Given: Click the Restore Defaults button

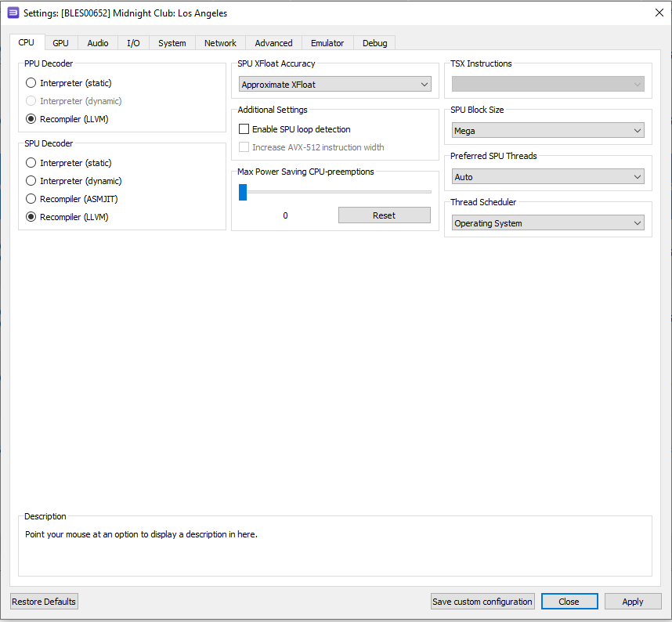Looking at the screenshot, I should [x=44, y=602].
